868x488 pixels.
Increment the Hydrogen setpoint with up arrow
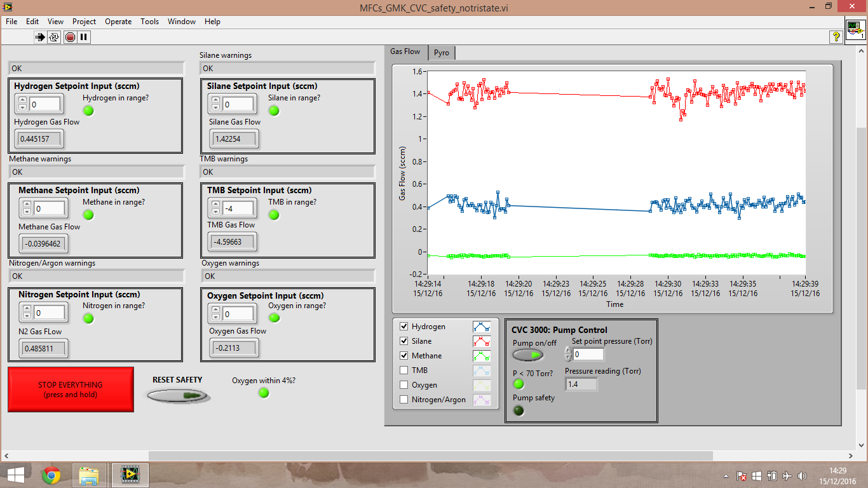[x=23, y=100]
